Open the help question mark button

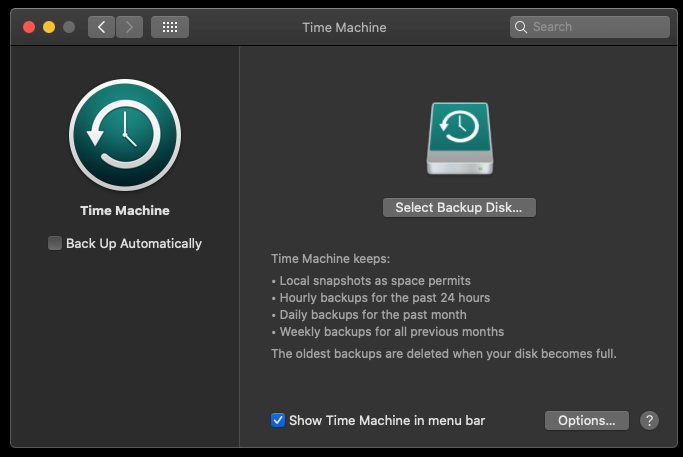(649, 420)
